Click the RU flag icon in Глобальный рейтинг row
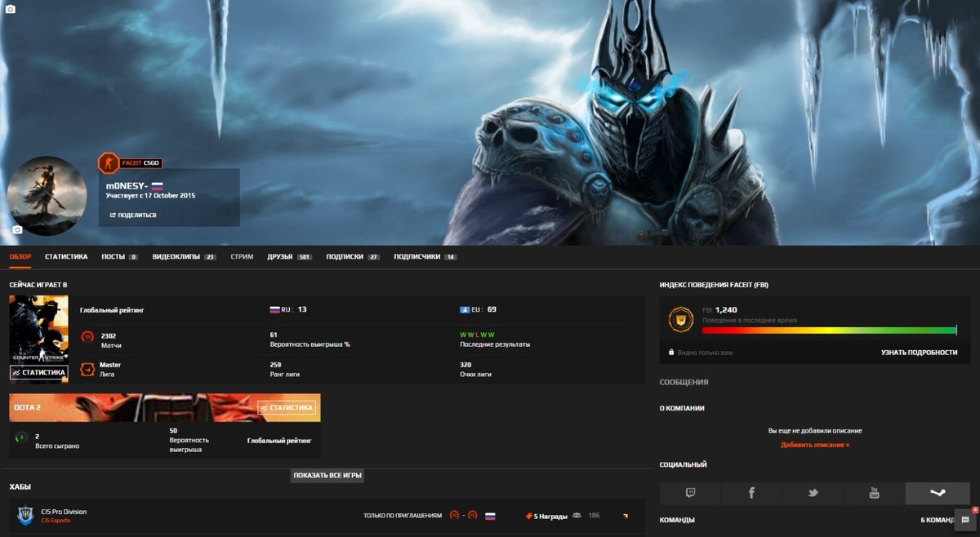 coord(274,310)
